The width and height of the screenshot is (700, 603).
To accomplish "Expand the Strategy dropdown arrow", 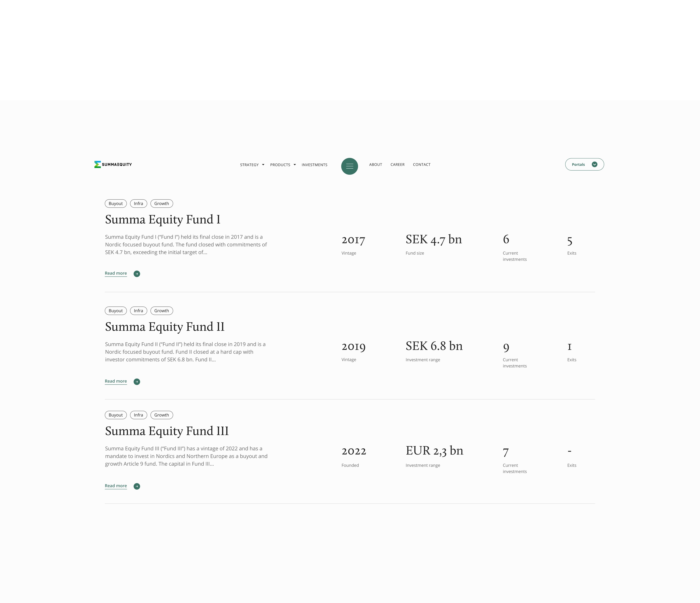I will (263, 165).
